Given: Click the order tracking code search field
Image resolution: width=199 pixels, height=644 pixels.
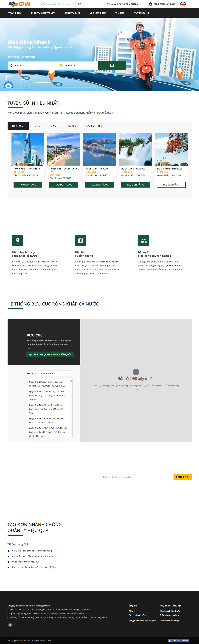Looking at the screenshot, I should point(57,4).
